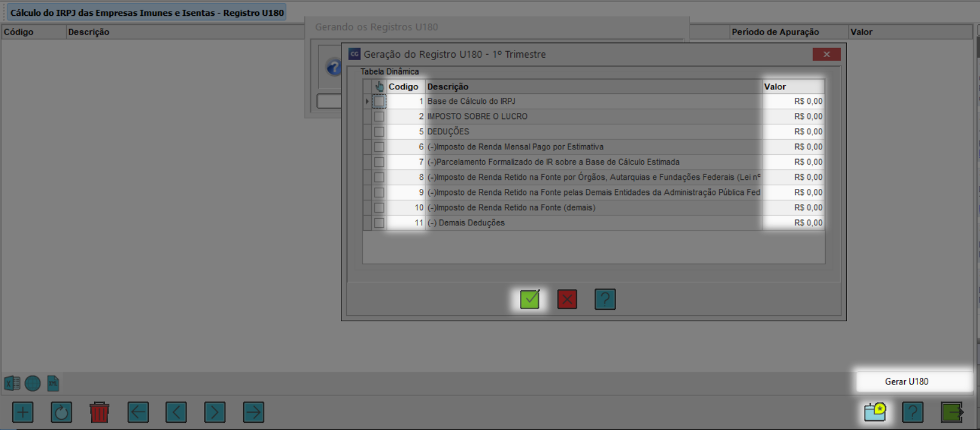Click value R$ 0,00 of DEDUÇÕES row
Image resolution: width=980 pixels, height=430 pixels.
point(793,132)
